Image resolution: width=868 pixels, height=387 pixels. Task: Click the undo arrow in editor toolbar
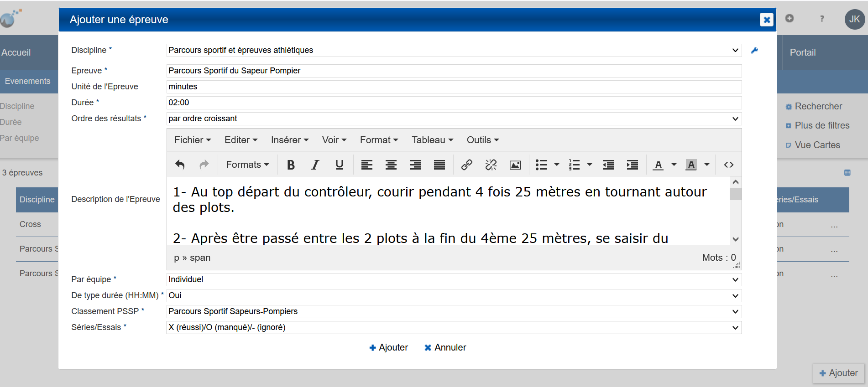180,165
